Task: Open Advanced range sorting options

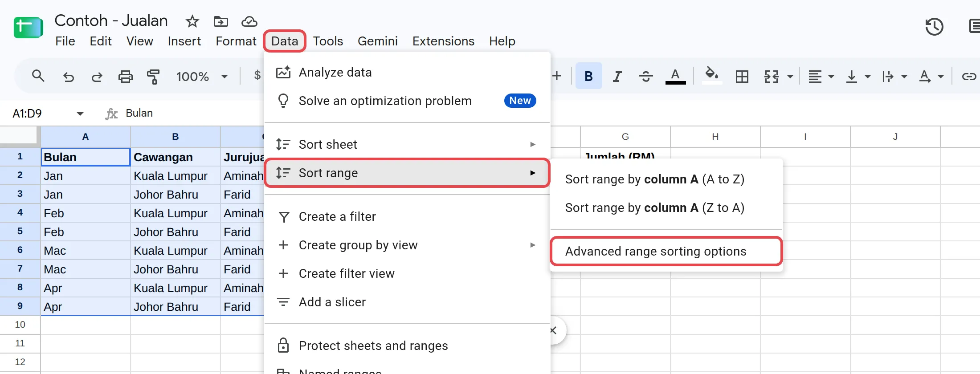Action: point(666,251)
